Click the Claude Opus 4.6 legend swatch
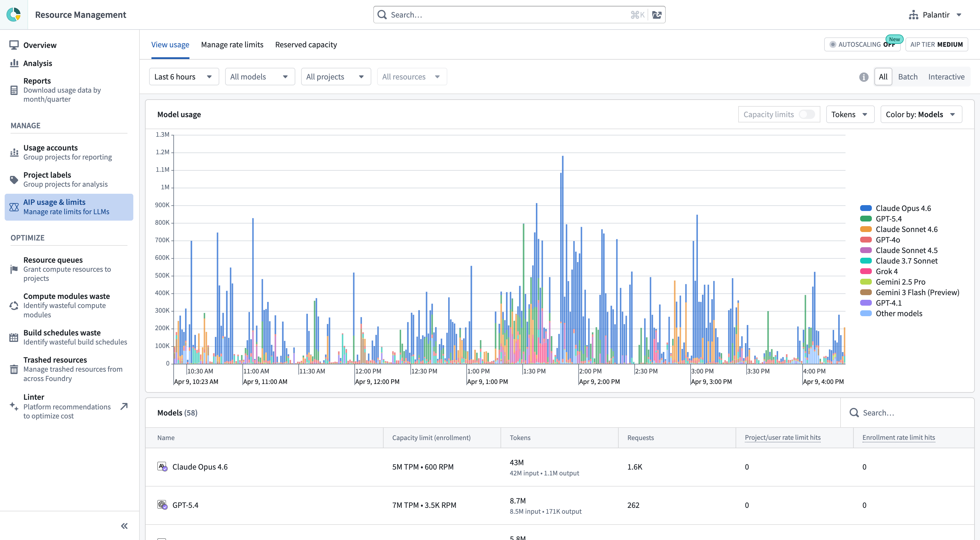980x540 pixels. [866, 208]
